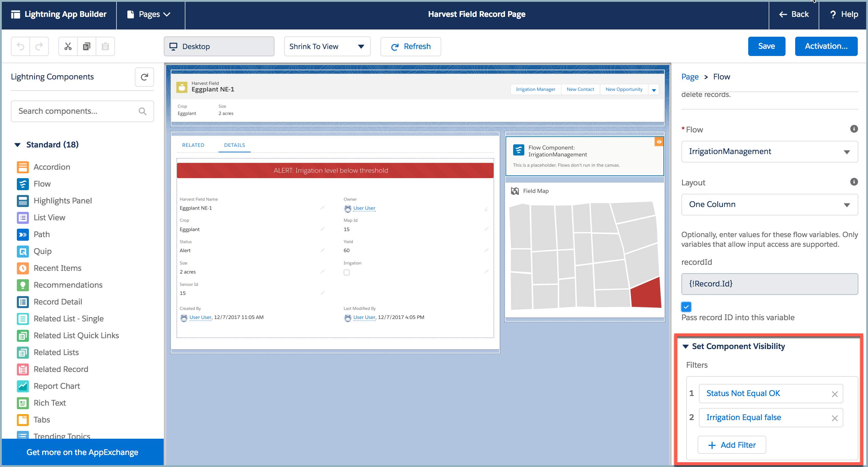
Task: Click the Layout field info icon
Action: [x=854, y=182]
